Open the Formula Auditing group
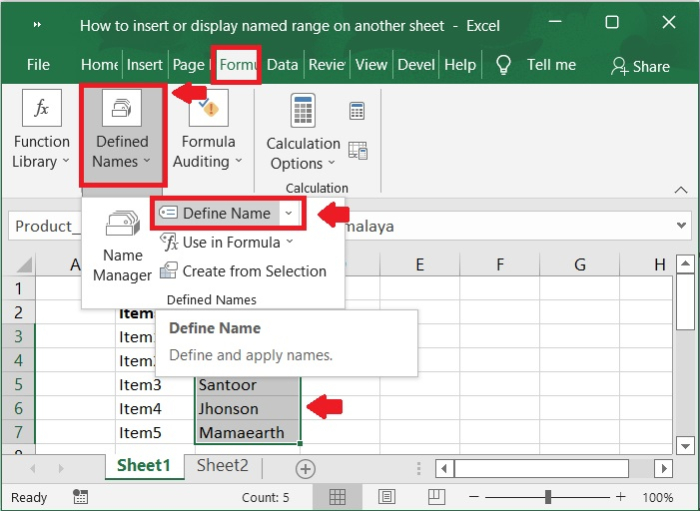Screen dimensions: 700x511 coord(208,130)
